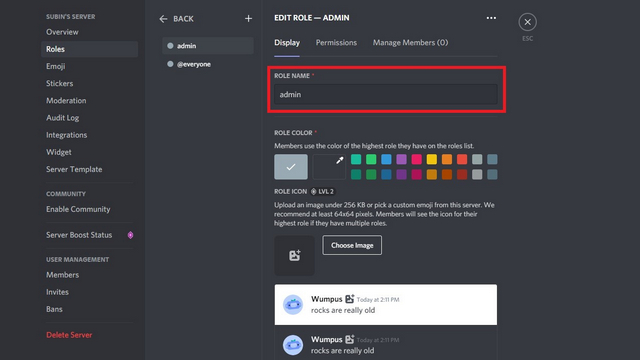Screen dimensions: 640x360
Task: Pick the purple swatch top row
Action: click(x=401, y=159)
